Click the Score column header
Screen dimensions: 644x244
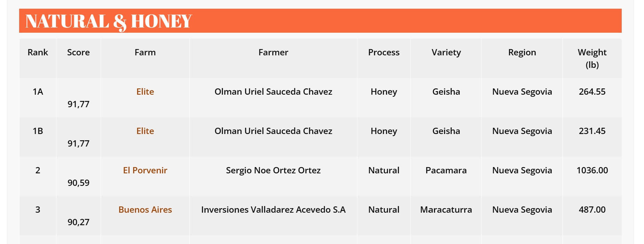click(x=78, y=52)
